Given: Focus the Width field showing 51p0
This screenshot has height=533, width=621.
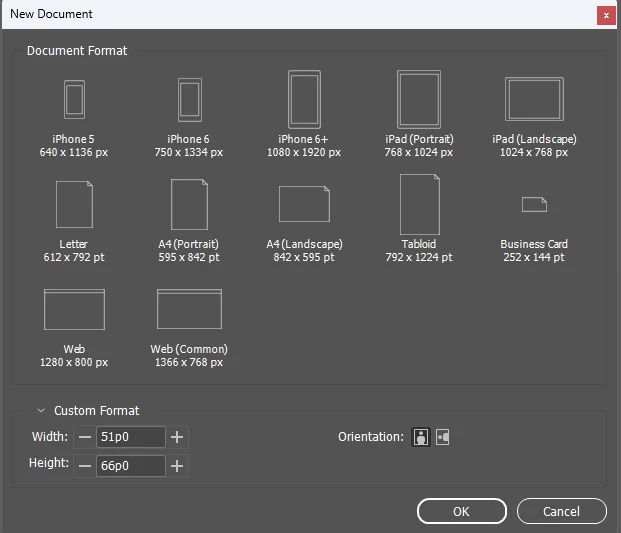Looking at the screenshot, I should coord(131,437).
